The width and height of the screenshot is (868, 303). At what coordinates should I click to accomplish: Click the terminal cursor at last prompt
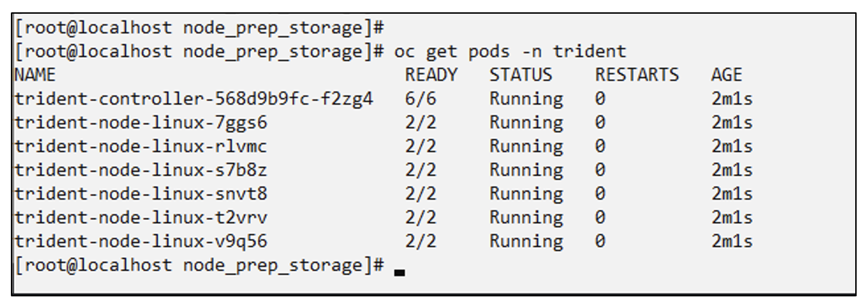(x=399, y=272)
